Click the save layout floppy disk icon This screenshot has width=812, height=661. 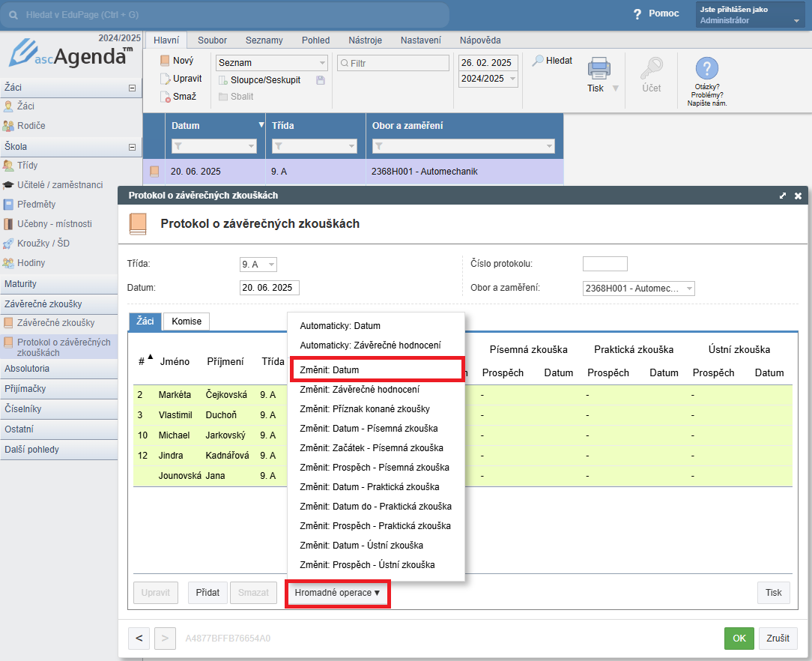click(x=321, y=80)
